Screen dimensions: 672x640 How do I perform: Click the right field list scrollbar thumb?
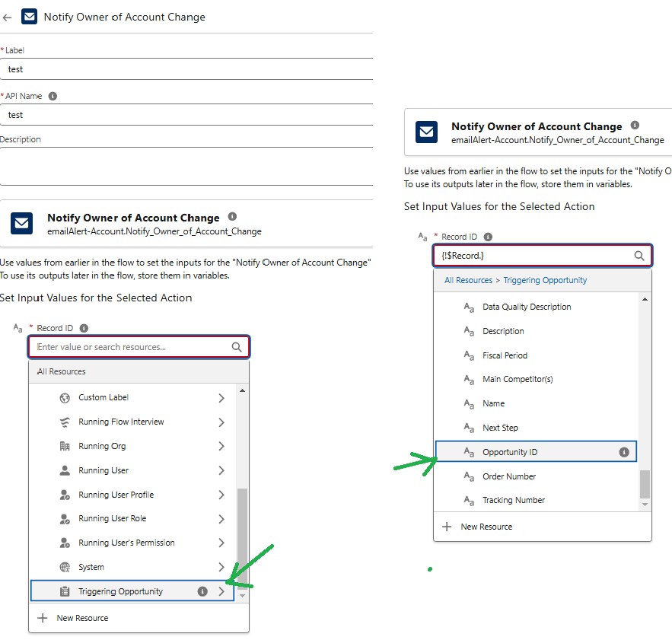[x=645, y=484]
